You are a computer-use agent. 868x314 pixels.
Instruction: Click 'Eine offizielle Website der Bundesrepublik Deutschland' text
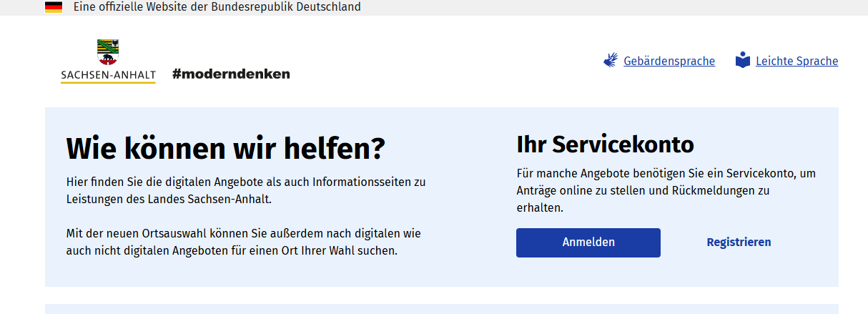(217, 7)
